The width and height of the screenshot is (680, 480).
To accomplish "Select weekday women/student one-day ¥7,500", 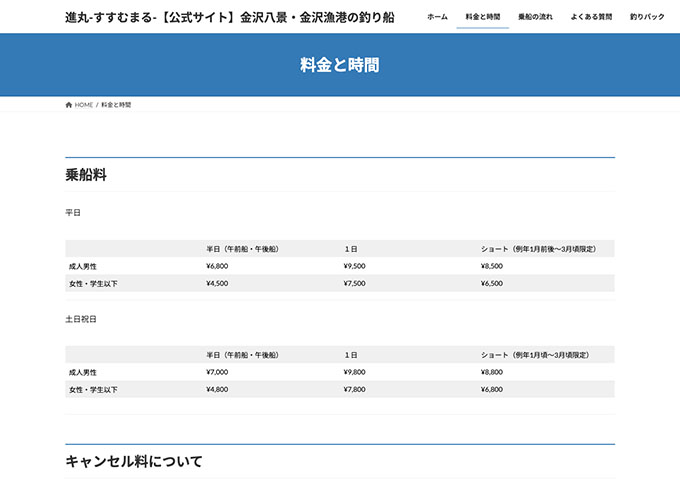I will click(x=355, y=283).
